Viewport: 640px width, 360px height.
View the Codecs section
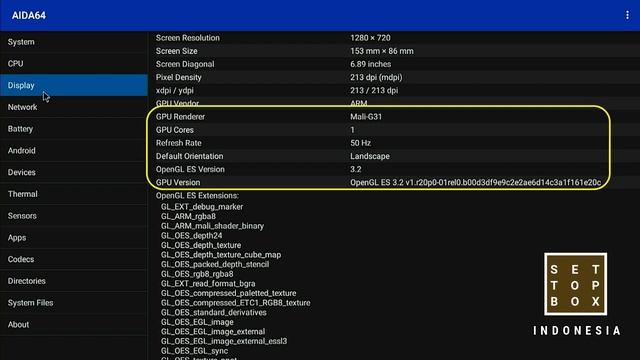pos(73,259)
